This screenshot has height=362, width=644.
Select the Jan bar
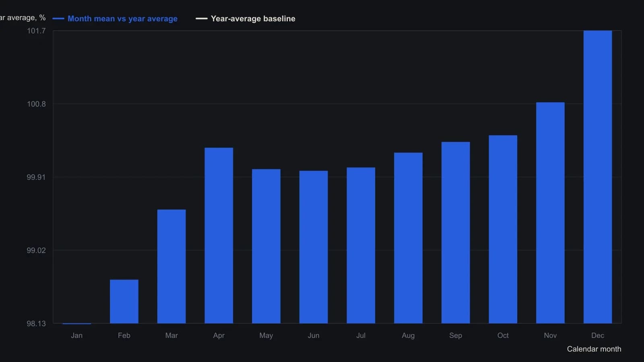[x=77, y=323]
